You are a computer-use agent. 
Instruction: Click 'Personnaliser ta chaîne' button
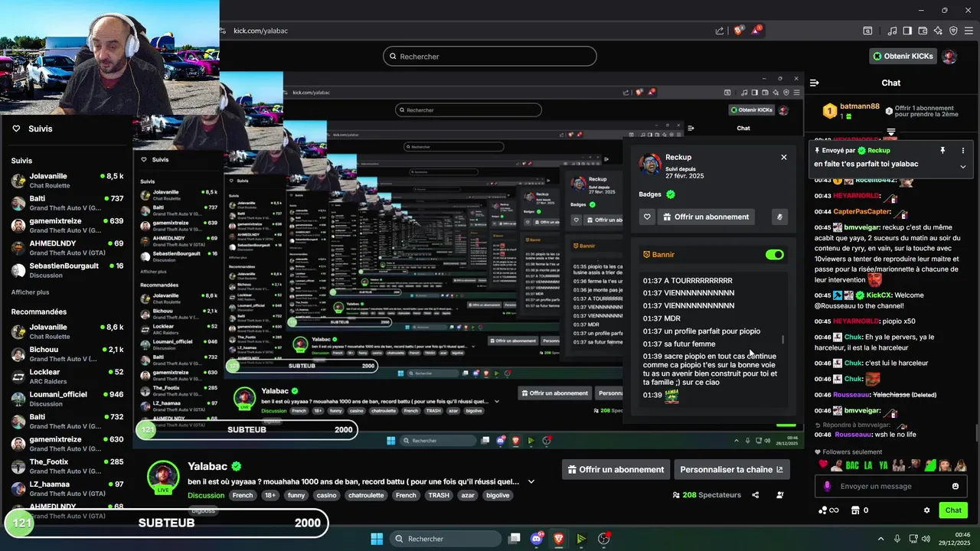pos(731,469)
